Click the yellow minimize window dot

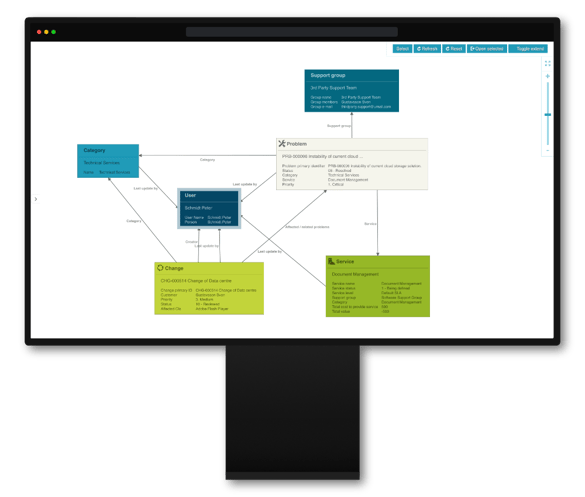click(x=46, y=32)
